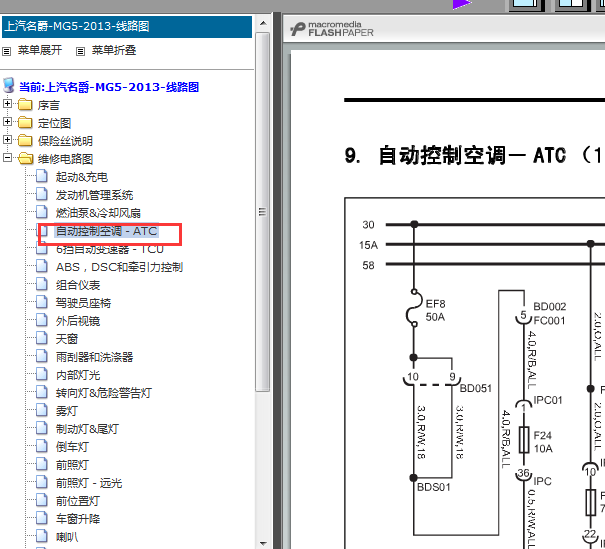Click the page icon beside 雨刮器和洗涤器
The height and width of the screenshot is (549, 605).
[x=42, y=355]
